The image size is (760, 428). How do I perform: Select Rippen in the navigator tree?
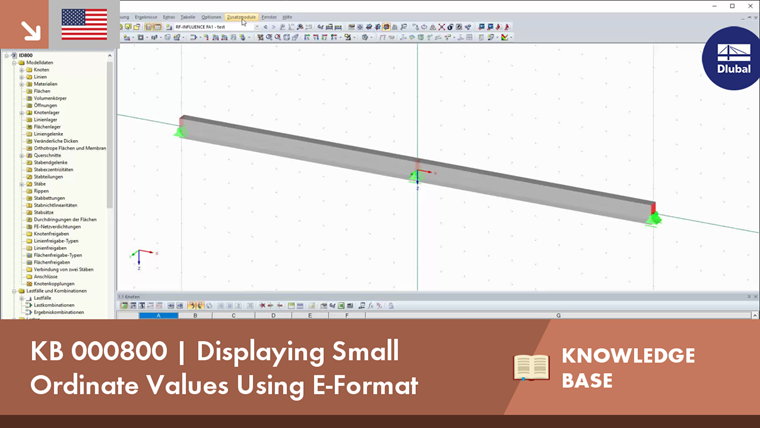[x=41, y=191]
